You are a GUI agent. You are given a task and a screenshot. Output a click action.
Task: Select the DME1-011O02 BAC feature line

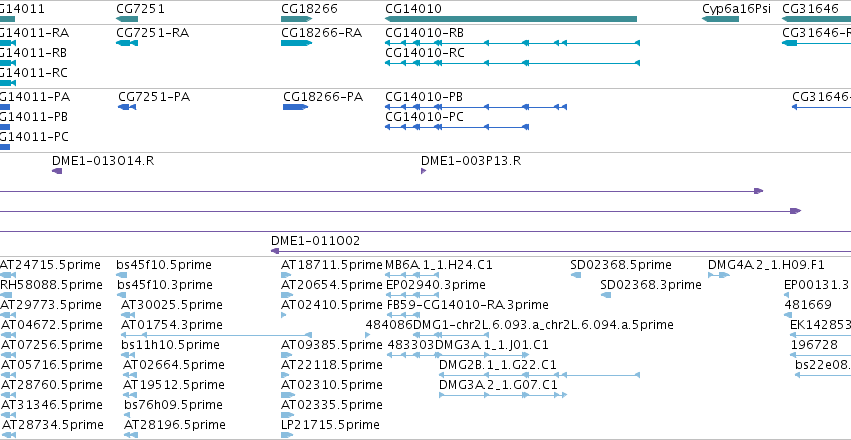(561, 251)
